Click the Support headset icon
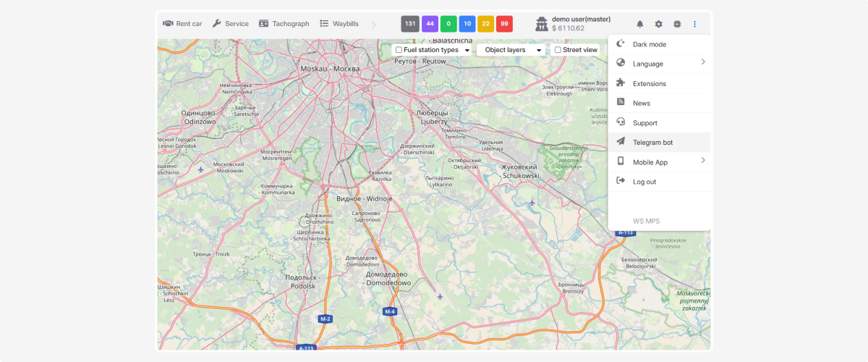The height and width of the screenshot is (362, 868). click(x=621, y=122)
